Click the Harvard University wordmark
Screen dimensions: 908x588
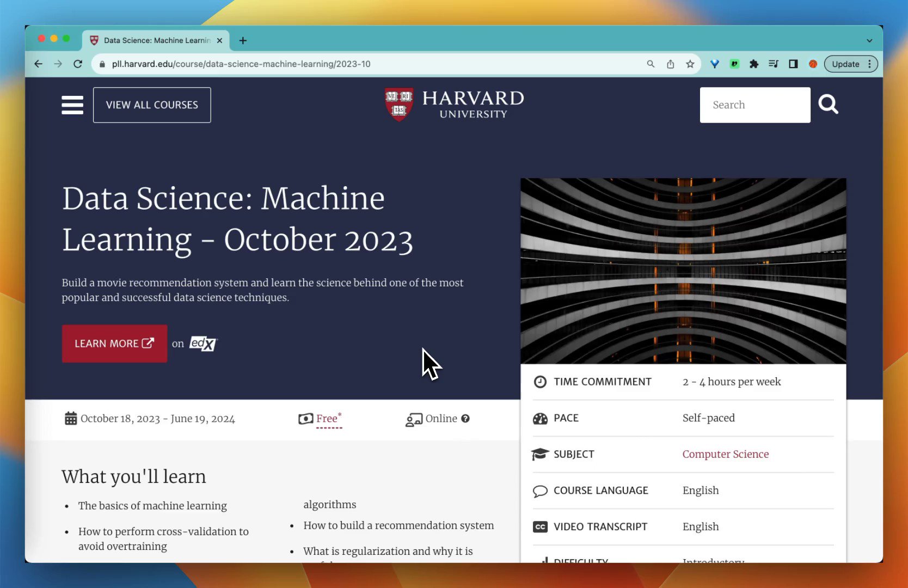point(473,105)
